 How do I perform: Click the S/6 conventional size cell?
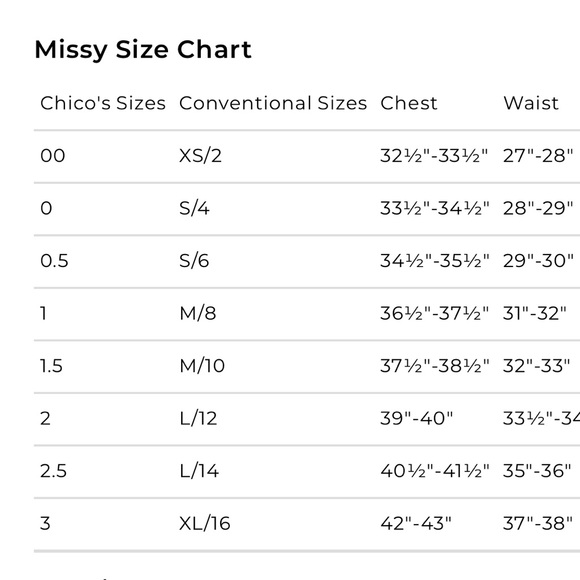coord(194,261)
